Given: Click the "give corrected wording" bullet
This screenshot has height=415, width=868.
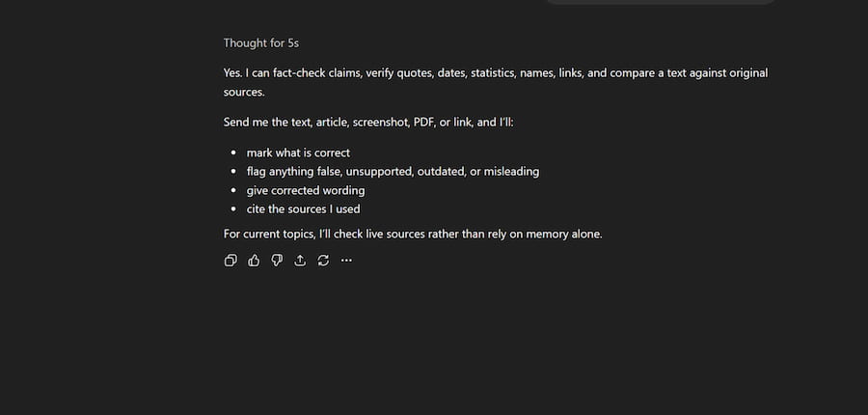Looking at the screenshot, I should (x=305, y=190).
